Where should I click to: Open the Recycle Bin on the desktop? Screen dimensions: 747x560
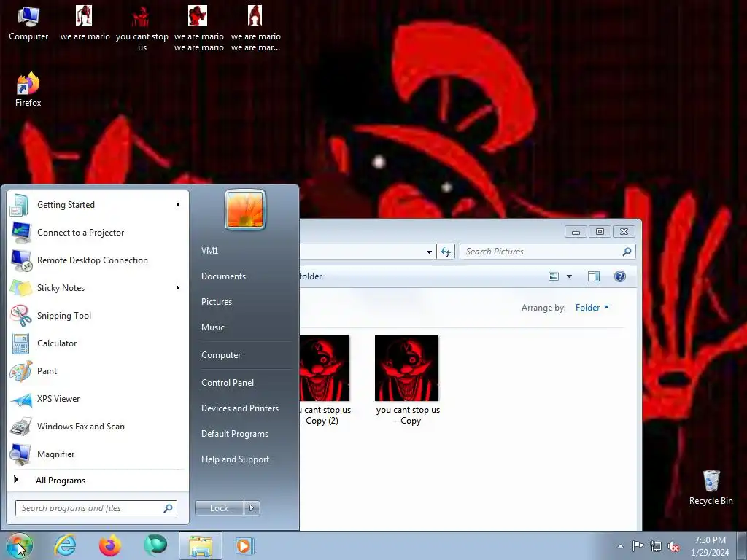[711, 488]
